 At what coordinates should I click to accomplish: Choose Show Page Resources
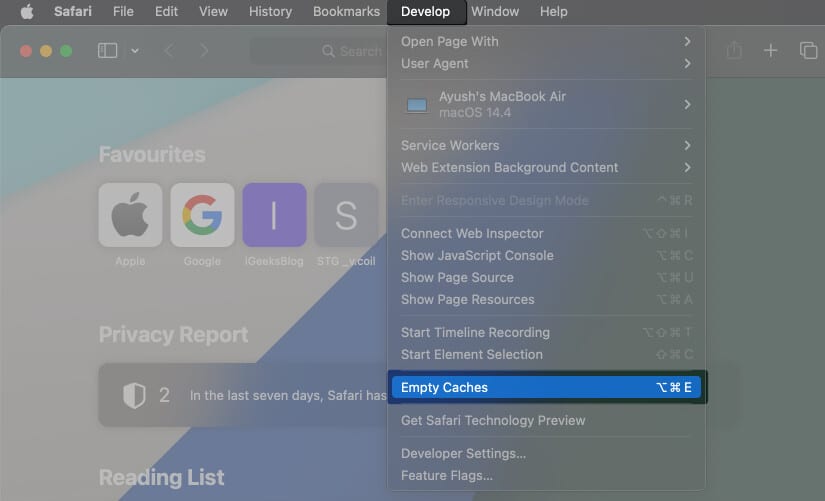[x=546, y=299]
